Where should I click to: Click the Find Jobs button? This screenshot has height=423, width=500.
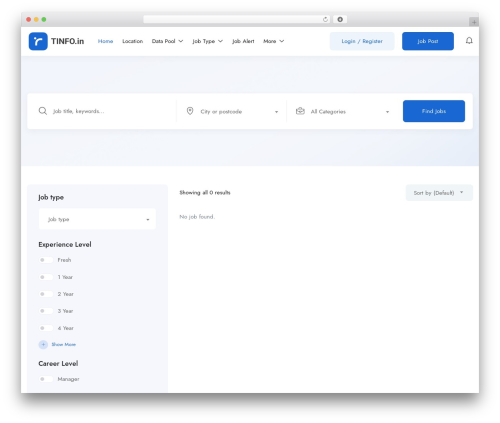(434, 111)
